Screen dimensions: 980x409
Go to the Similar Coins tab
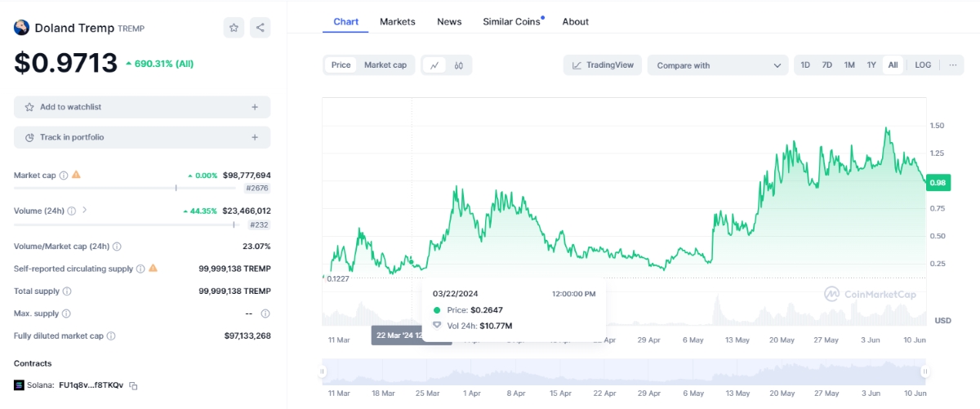pos(511,22)
